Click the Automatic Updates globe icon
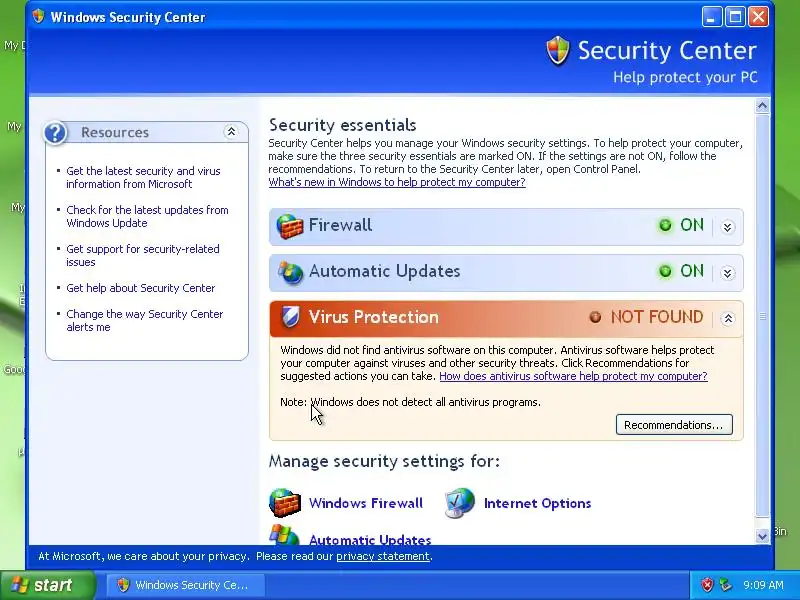800x600 pixels. pyautogui.click(x=290, y=272)
